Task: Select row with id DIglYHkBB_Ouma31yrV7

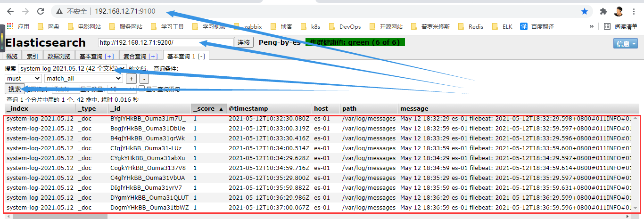Action: click(x=318, y=188)
